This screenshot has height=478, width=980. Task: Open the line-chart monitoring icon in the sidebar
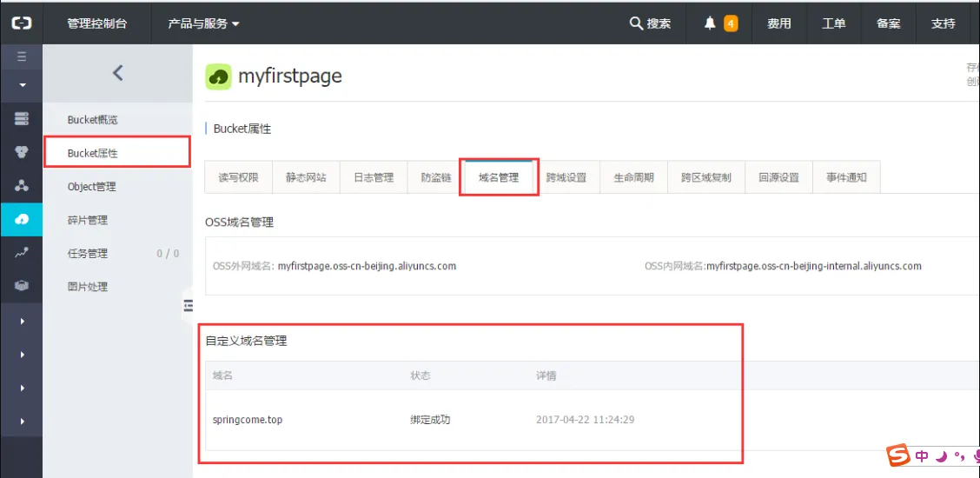coord(21,252)
